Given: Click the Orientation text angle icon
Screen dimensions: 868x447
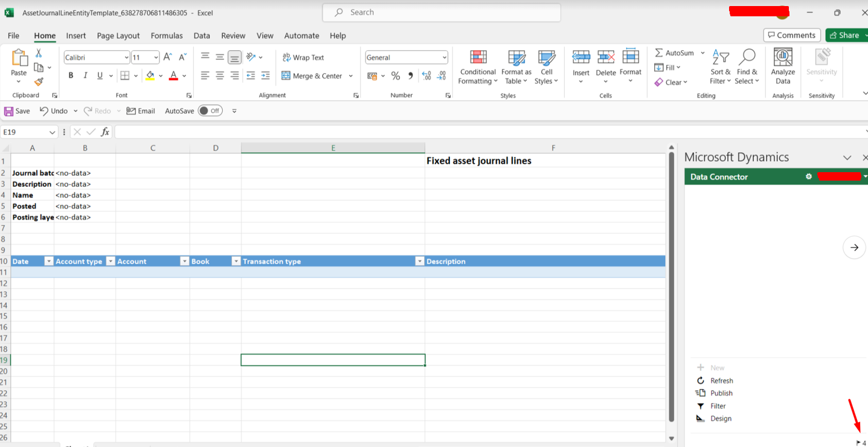Looking at the screenshot, I should pyautogui.click(x=251, y=57).
